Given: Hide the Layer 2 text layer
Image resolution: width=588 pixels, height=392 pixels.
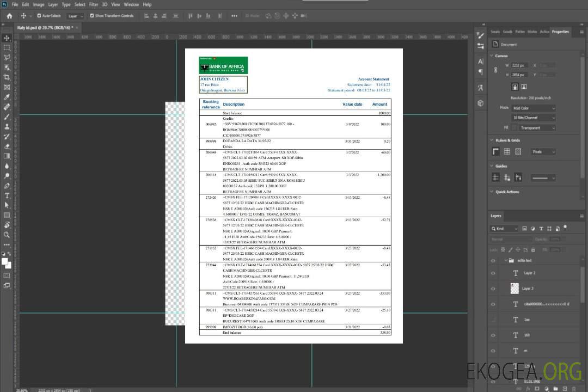Looking at the screenshot, I should (x=493, y=273).
